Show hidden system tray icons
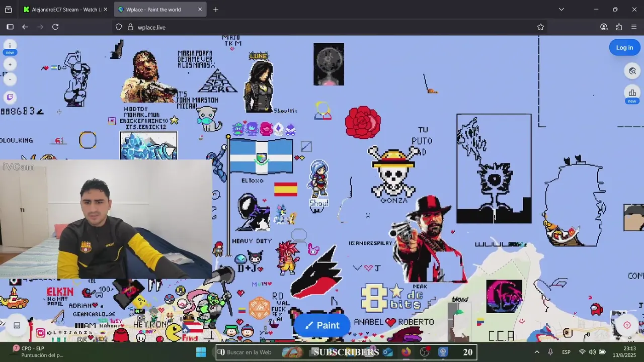The image size is (644, 362). [537, 352]
